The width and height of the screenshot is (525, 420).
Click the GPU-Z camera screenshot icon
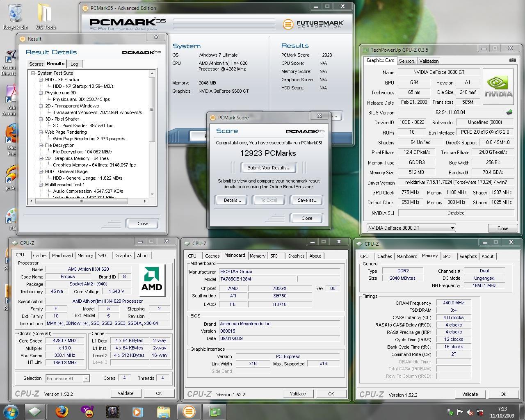tap(512, 60)
